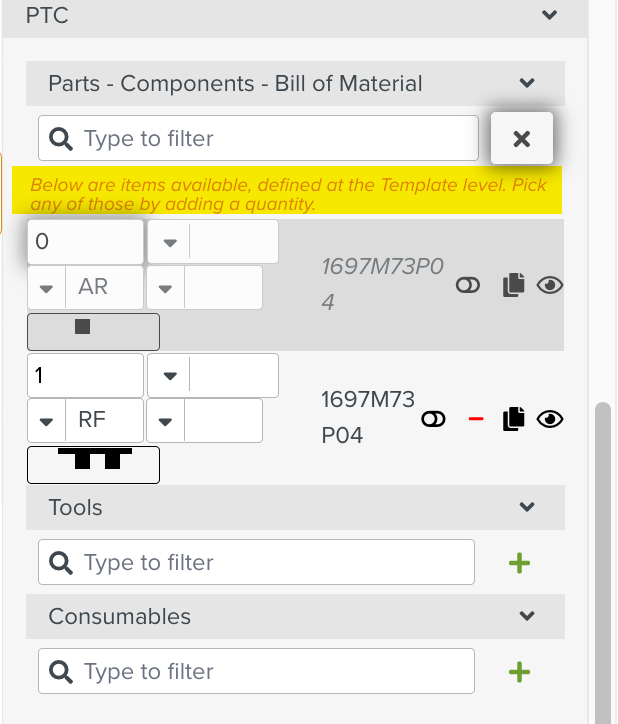Toggle link icon for 1697M73 P04 RF row
Viewport: 618px width, 724px height.
(433, 419)
